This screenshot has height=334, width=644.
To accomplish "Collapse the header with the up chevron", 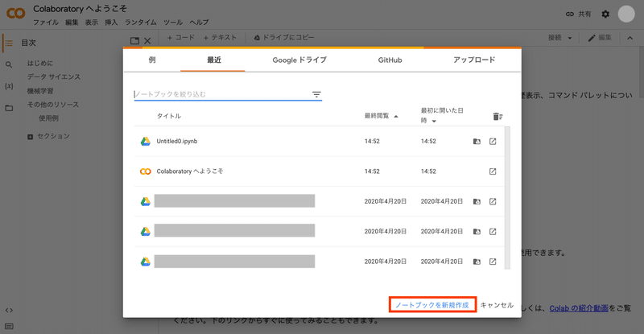I will point(630,38).
